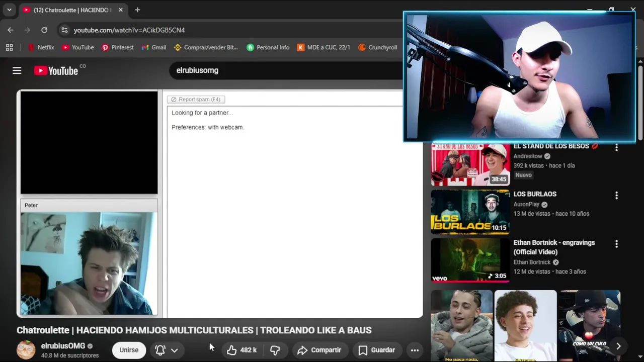This screenshot has width=644, height=362.
Task: Click the Guardar save button
Action: pos(376,350)
